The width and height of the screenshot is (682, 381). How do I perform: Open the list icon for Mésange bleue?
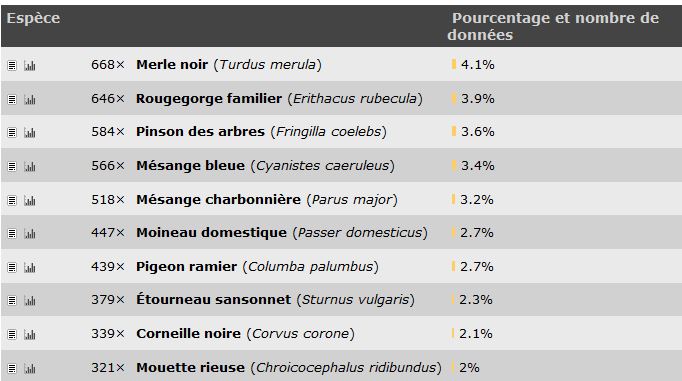coord(12,167)
